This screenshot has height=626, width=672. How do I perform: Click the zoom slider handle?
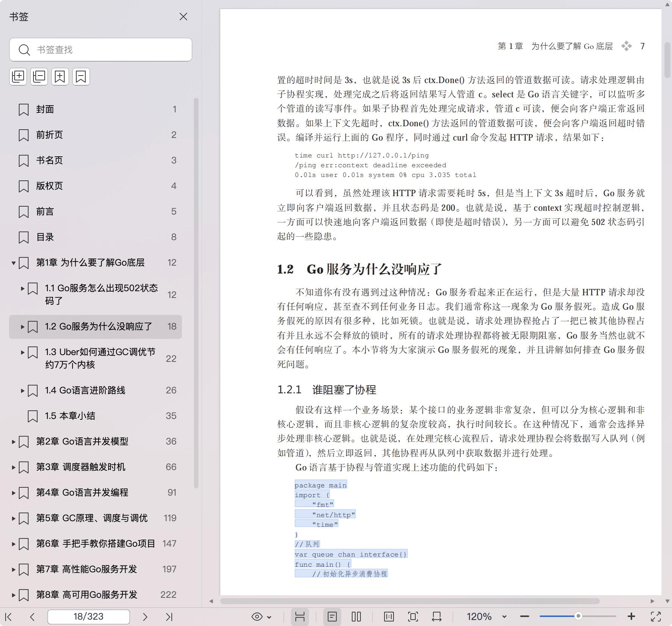tap(578, 616)
